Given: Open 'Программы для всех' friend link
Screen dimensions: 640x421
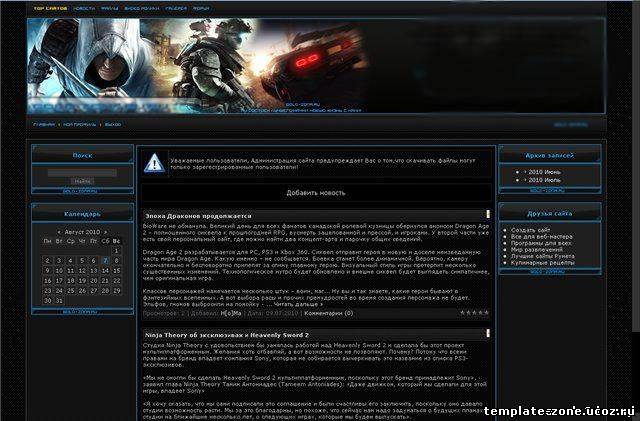Looking at the screenshot, I should (x=541, y=243).
